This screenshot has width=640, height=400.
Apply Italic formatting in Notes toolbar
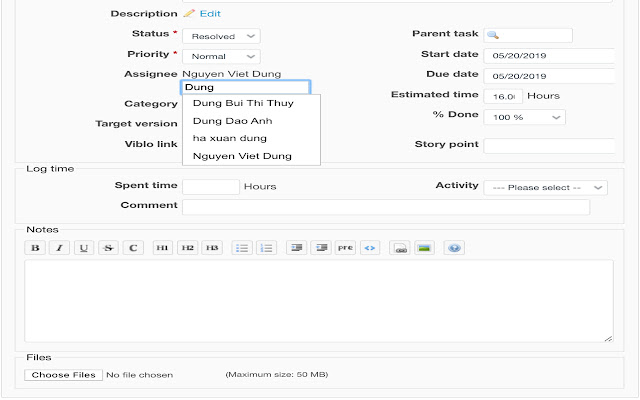59,248
